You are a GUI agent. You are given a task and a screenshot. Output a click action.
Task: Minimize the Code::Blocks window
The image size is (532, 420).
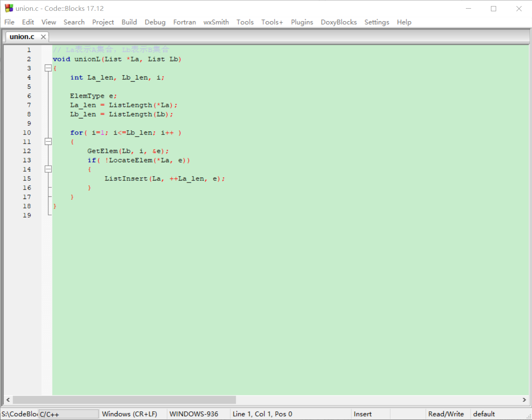[468, 8]
